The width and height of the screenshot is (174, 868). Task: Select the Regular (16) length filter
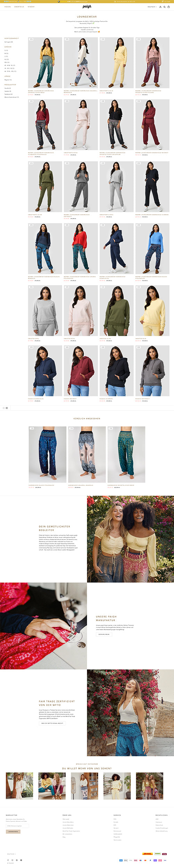point(8,80)
